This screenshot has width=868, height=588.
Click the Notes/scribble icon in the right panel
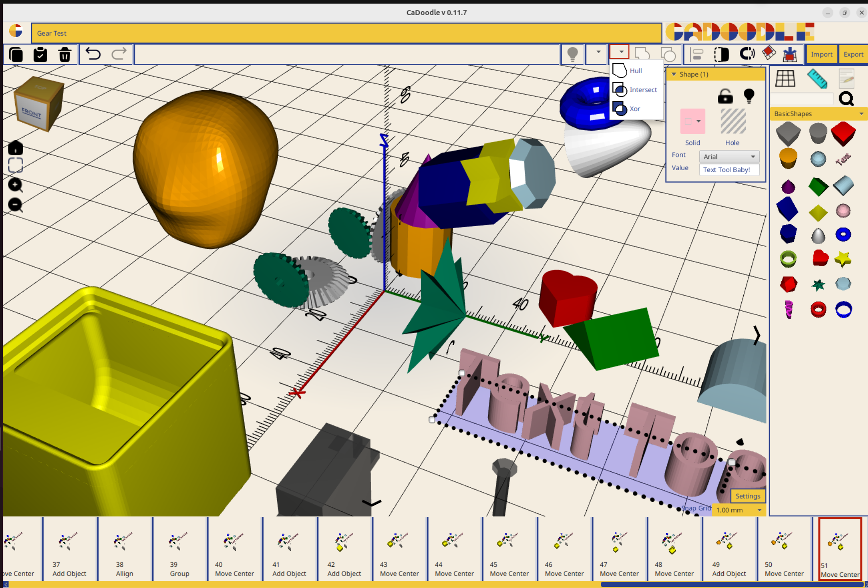pyautogui.click(x=846, y=79)
